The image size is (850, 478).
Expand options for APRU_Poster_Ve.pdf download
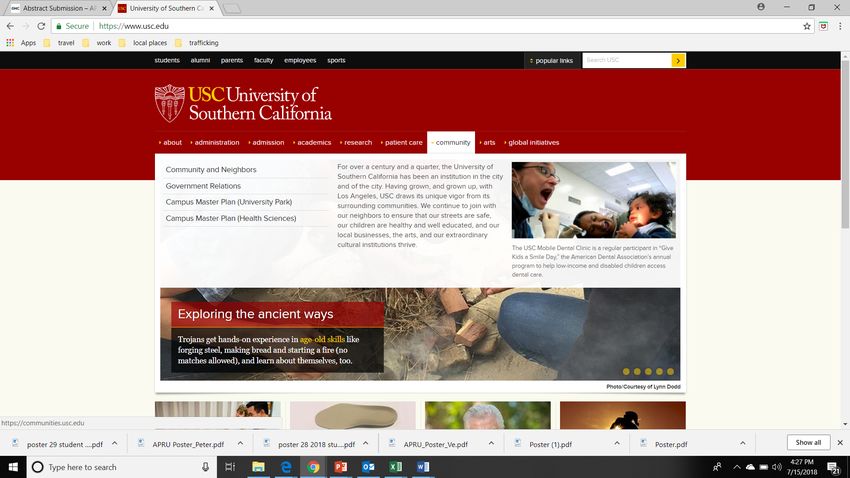(491, 443)
